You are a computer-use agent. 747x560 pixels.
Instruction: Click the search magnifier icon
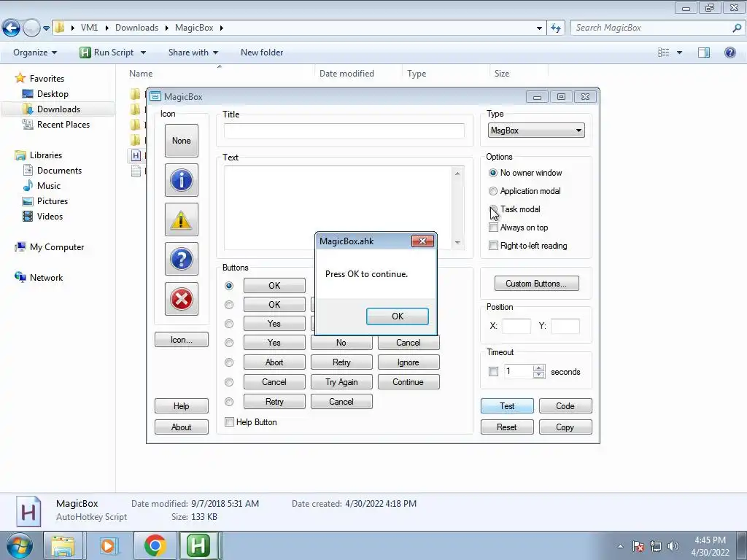[737, 28]
